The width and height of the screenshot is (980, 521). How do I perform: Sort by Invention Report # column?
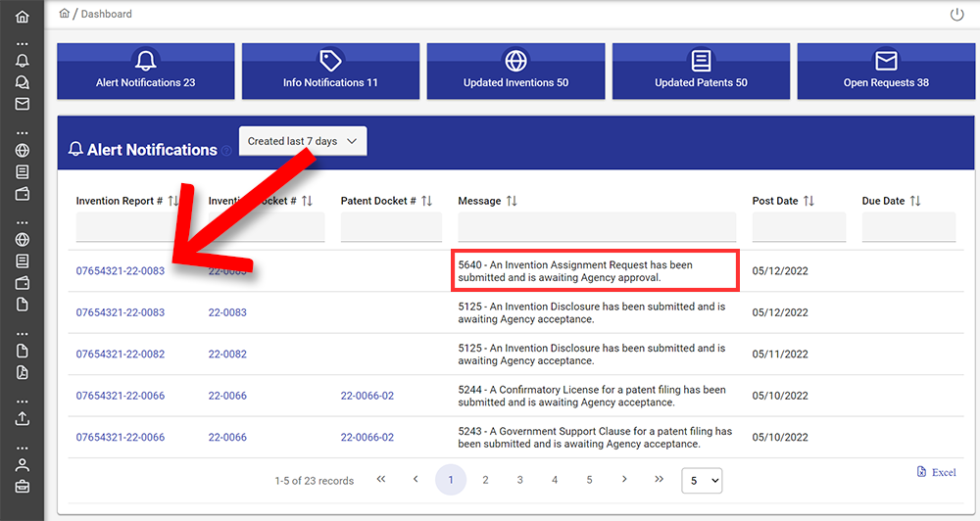(174, 201)
